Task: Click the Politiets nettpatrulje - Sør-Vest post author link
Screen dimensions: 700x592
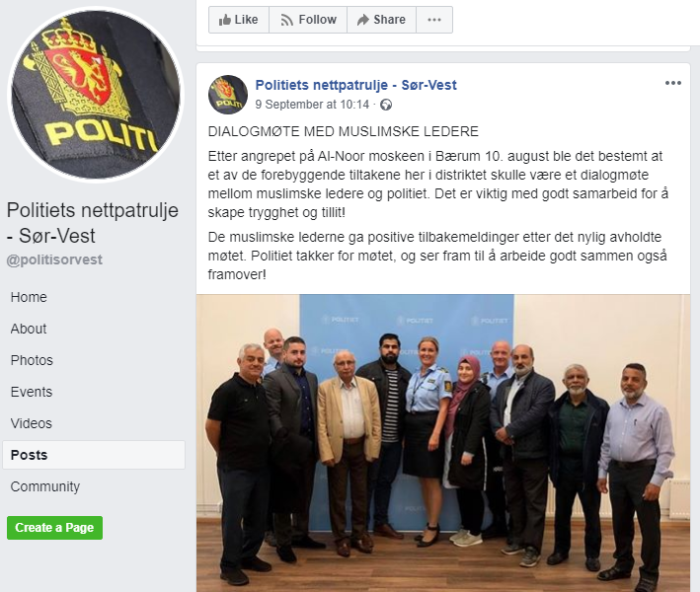Action: click(355, 85)
